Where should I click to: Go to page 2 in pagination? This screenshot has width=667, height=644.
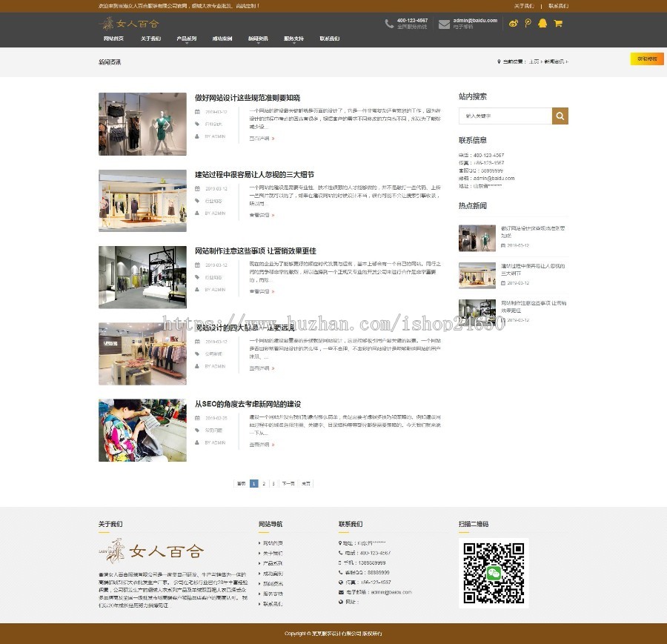(264, 484)
